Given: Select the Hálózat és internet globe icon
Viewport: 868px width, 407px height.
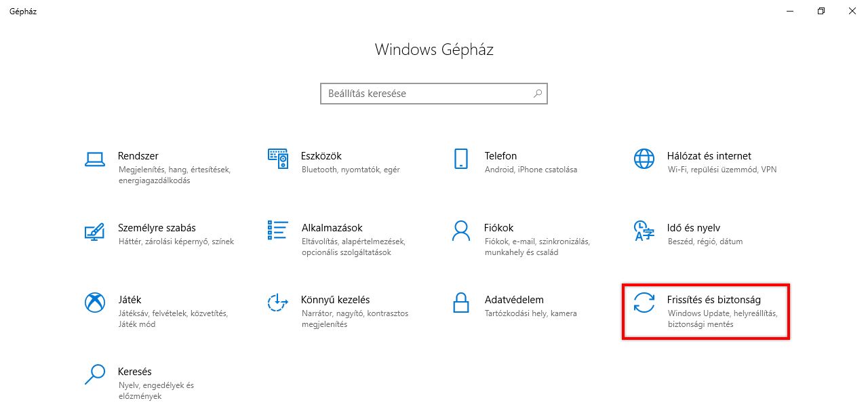Looking at the screenshot, I should tap(644, 159).
